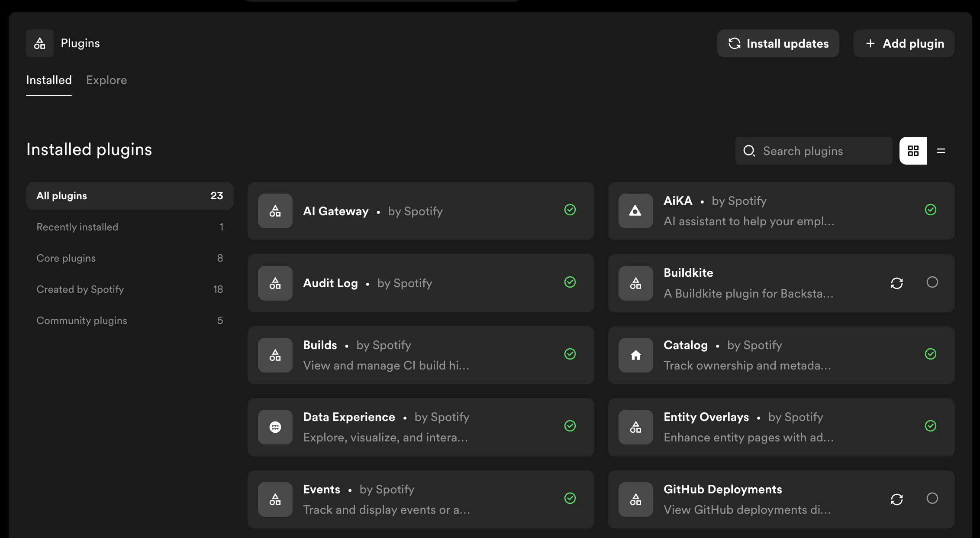Click the Buildkite plugin icon
Image resolution: width=980 pixels, height=538 pixels.
(636, 283)
